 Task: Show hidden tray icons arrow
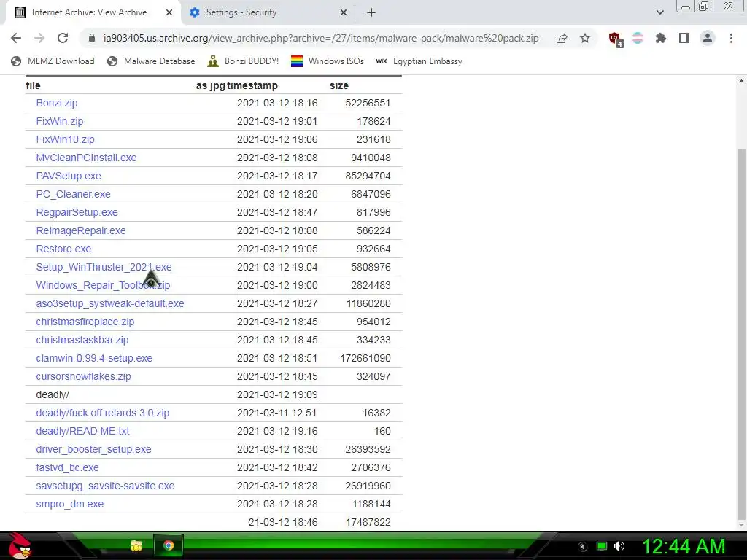pyautogui.click(x=583, y=547)
